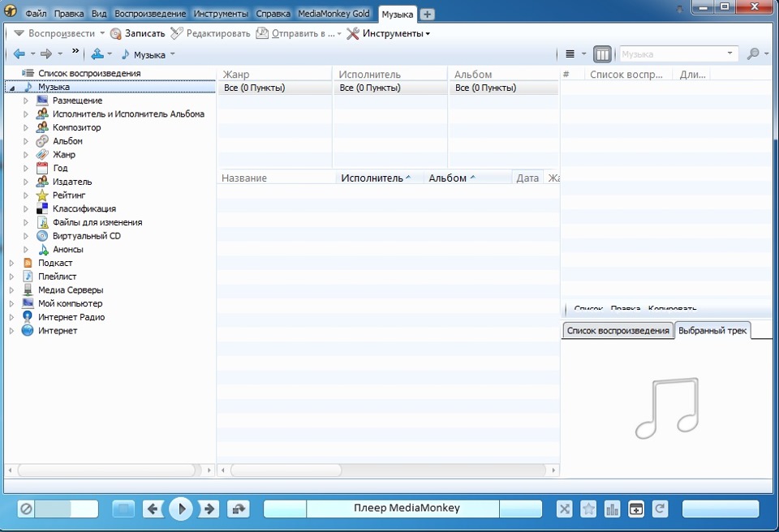Screen dimensions: 779x532
Task: Open the Воспроизвести dropdown arrow
Action: tap(102, 33)
